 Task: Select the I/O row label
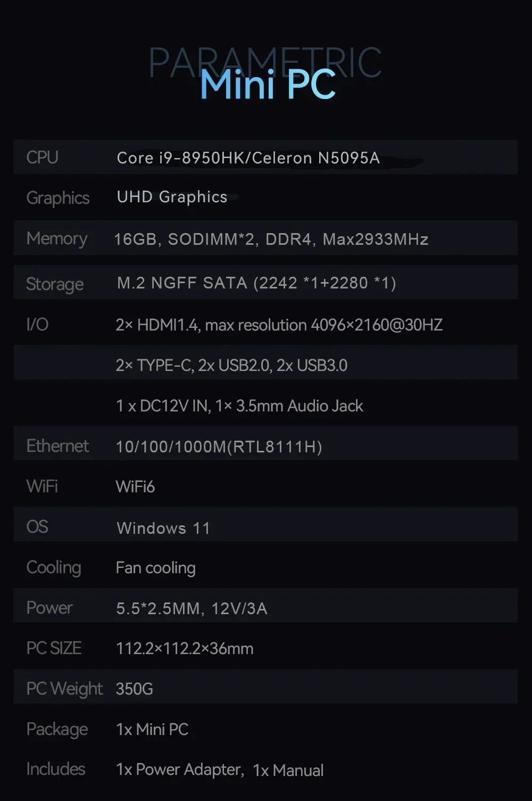point(37,325)
